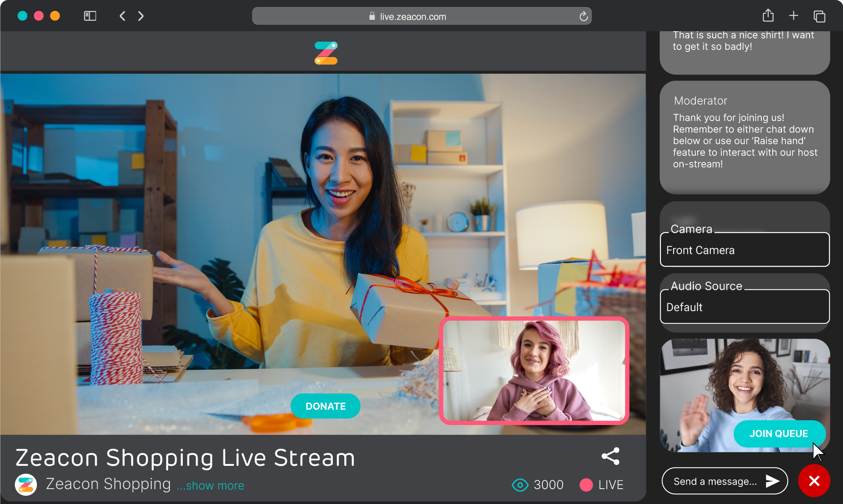Click the DONATE button
The height and width of the screenshot is (504, 843).
pos(325,406)
